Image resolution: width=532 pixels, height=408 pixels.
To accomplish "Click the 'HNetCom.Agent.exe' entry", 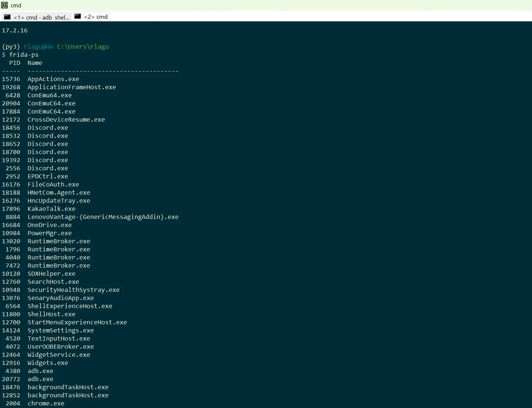I will 59,192.
